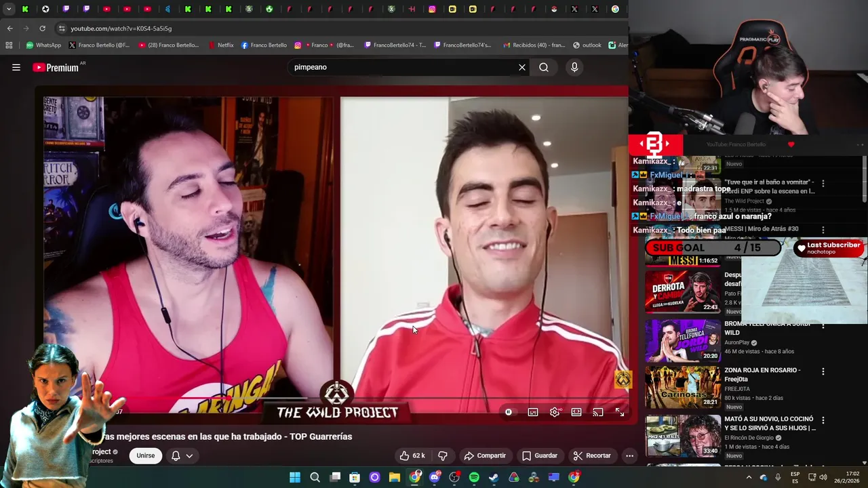Open Discord from taskbar
This screenshot has height=488, width=868.
tap(435, 477)
